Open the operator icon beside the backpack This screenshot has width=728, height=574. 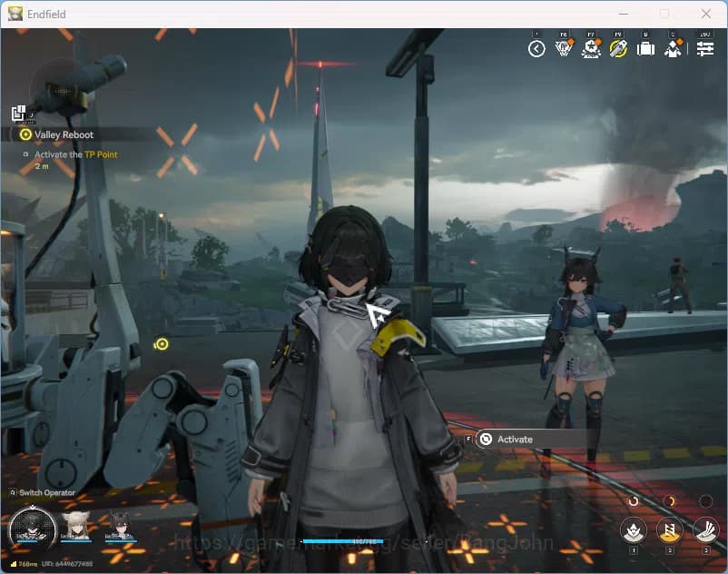pos(674,49)
